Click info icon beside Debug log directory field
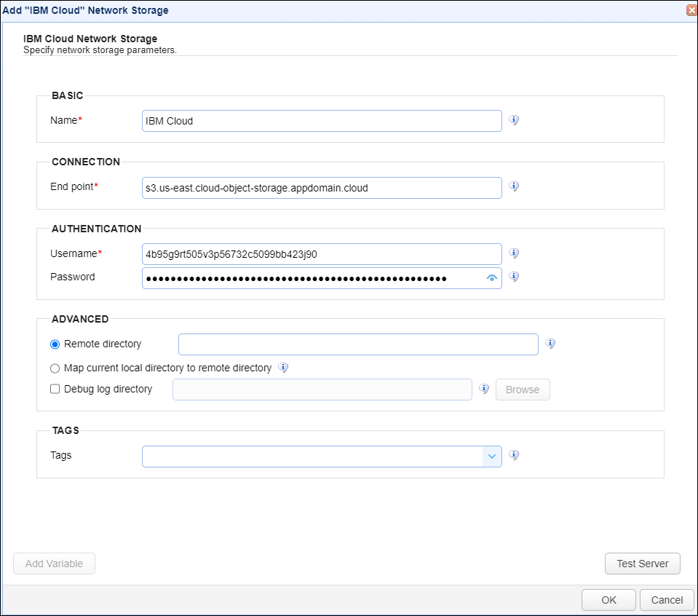The height and width of the screenshot is (616, 698). coord(484,388)
